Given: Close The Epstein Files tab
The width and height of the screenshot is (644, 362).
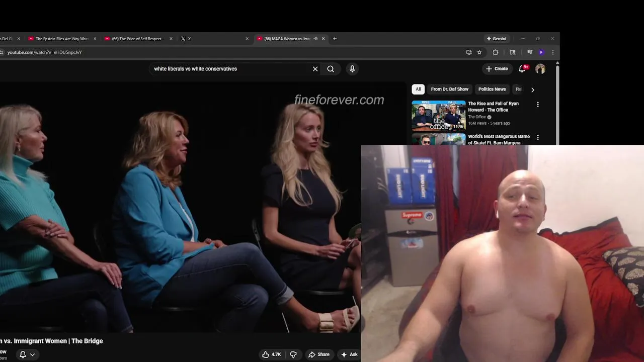Looking at the screenshot, I should (95, 39).
